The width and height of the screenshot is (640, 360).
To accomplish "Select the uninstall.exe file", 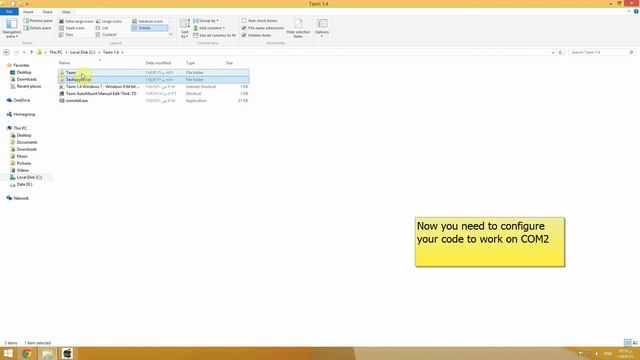I will (x=77, y=100).
